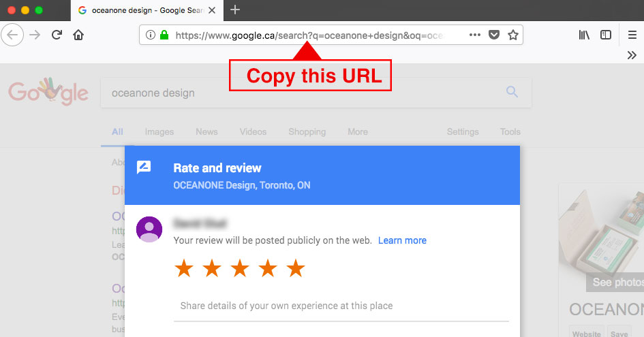Open a new tab with the plus button

[x=235, y=10]
